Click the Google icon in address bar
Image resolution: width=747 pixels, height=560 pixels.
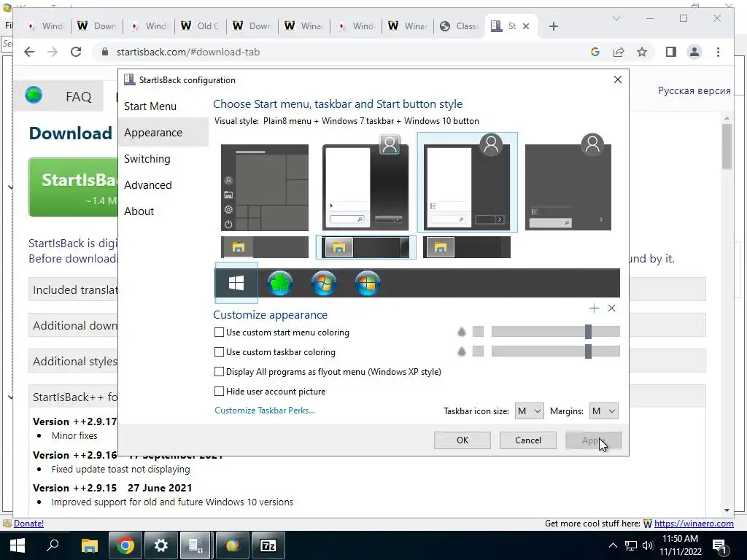[x=595, y=52]
